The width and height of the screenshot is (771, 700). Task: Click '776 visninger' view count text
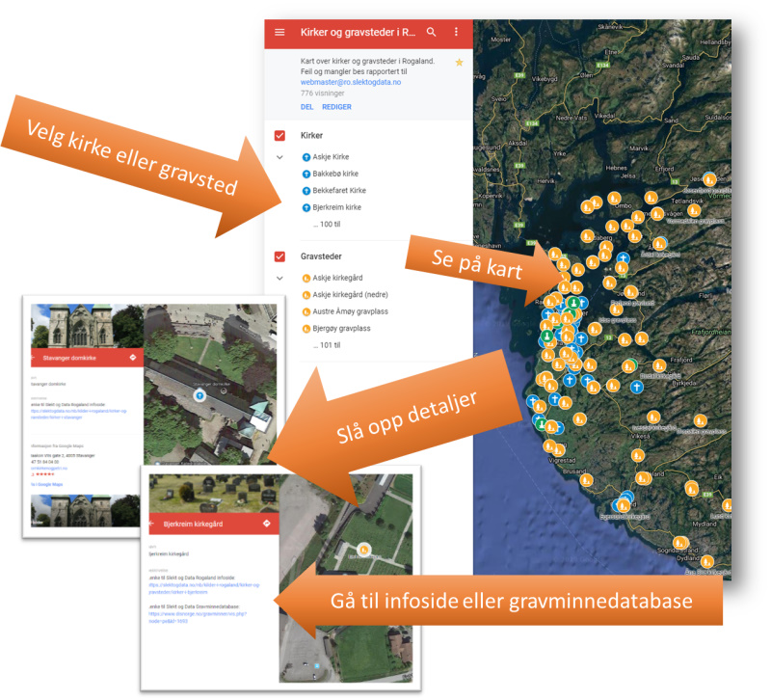coord(323,93)
